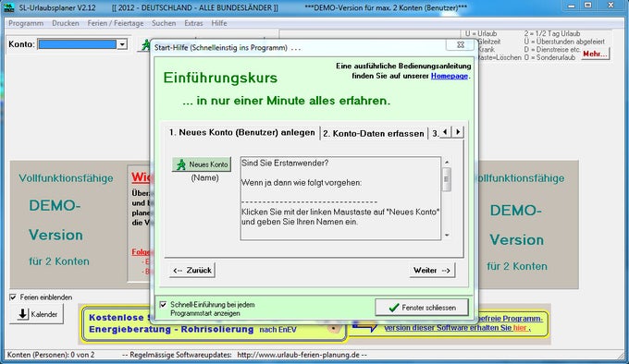Click the Kalender down-arrow icon
This screenshot has height=364, width=629.
click(x=23, y=314)
